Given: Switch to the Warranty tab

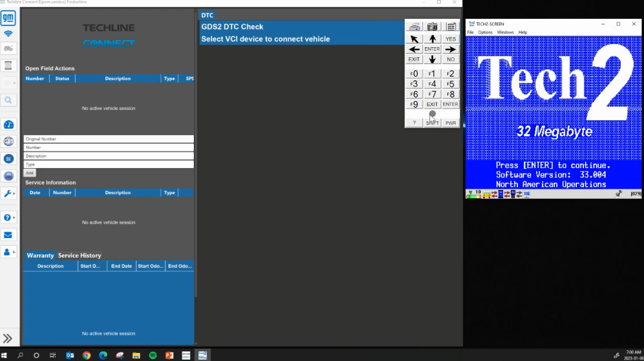Looking at the screenshot, I should pyautogui.click(x=40, y=255).
